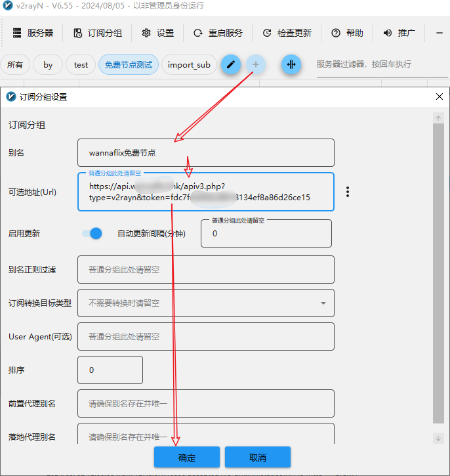Open the 服务器 servers menu
The image size is (450, 476).
33,33
